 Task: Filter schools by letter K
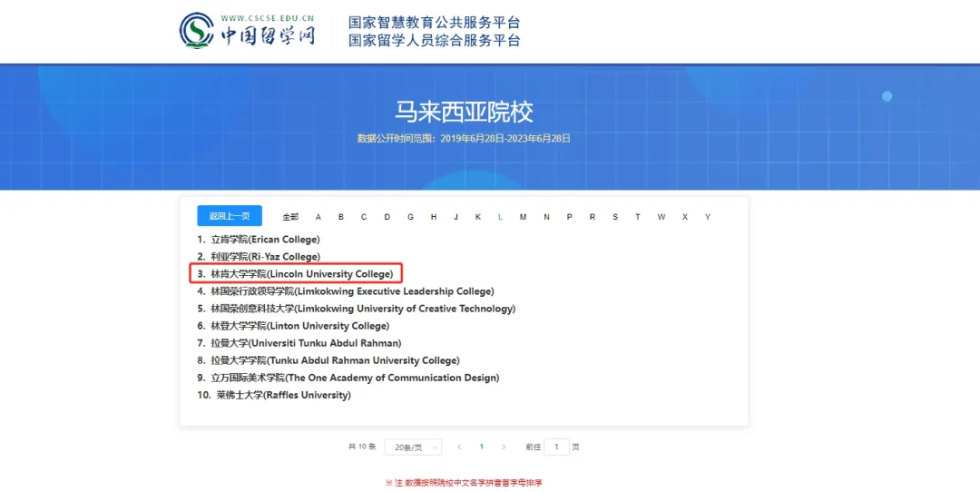478,217
